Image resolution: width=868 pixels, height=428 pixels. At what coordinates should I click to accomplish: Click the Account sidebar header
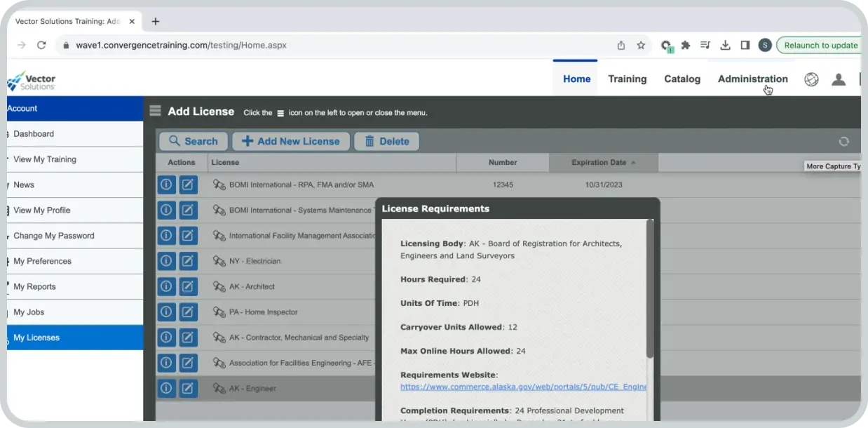coord(75,109)
